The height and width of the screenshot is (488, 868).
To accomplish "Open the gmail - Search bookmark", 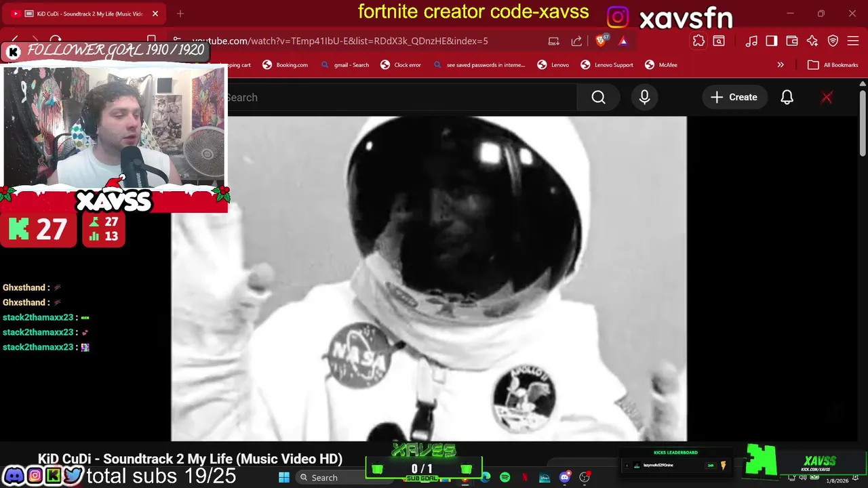I will pos(345,65).
